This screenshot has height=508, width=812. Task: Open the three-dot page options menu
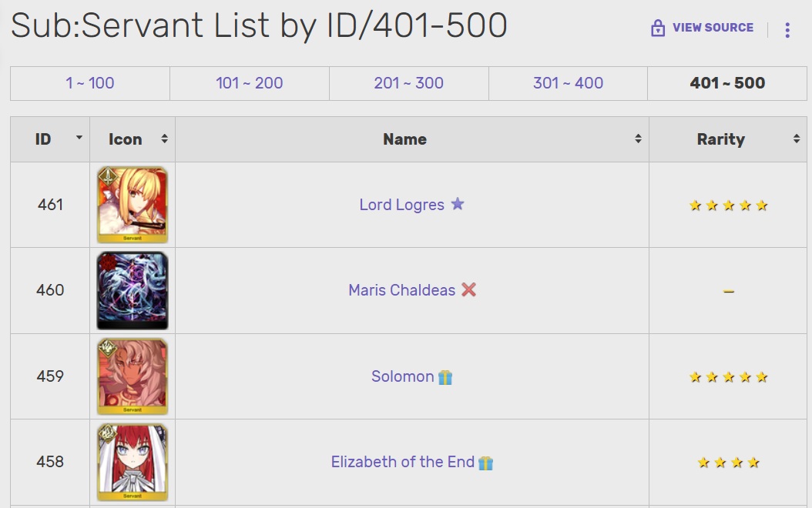(787, 30)
